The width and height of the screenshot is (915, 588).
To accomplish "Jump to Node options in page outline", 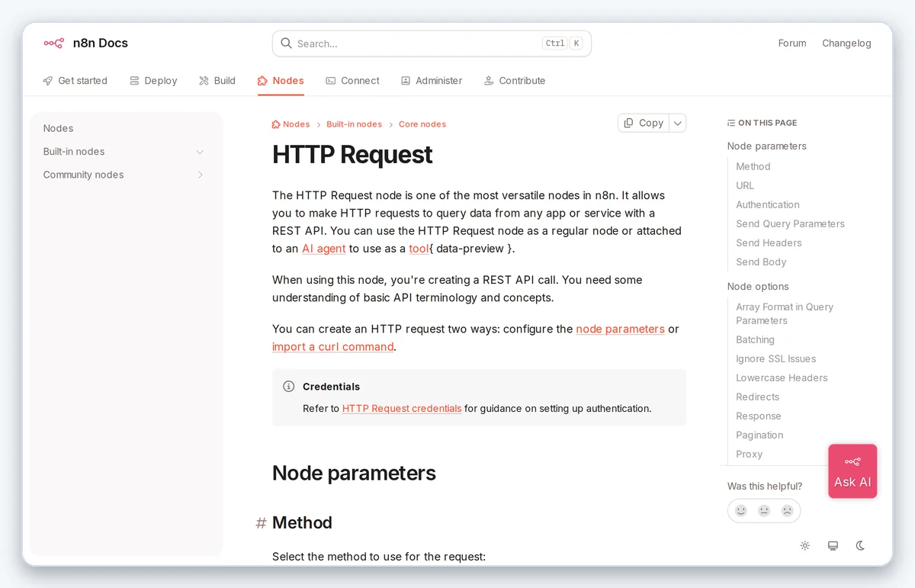I will coord(758,287).
